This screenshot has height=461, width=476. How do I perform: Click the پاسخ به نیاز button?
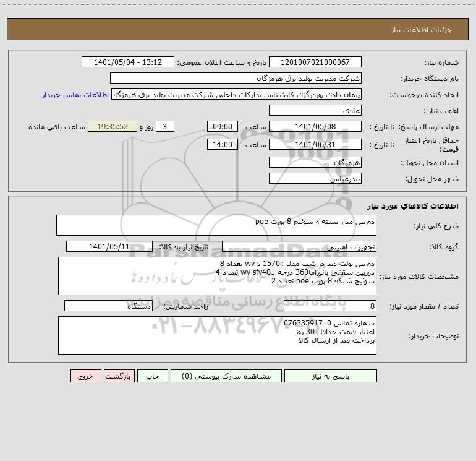[331, 376]
